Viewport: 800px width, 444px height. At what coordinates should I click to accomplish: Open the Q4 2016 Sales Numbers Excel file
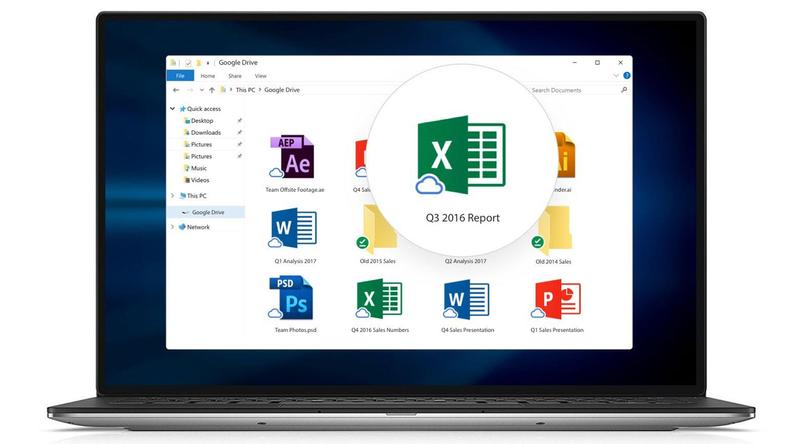click(x=379, y=299)
